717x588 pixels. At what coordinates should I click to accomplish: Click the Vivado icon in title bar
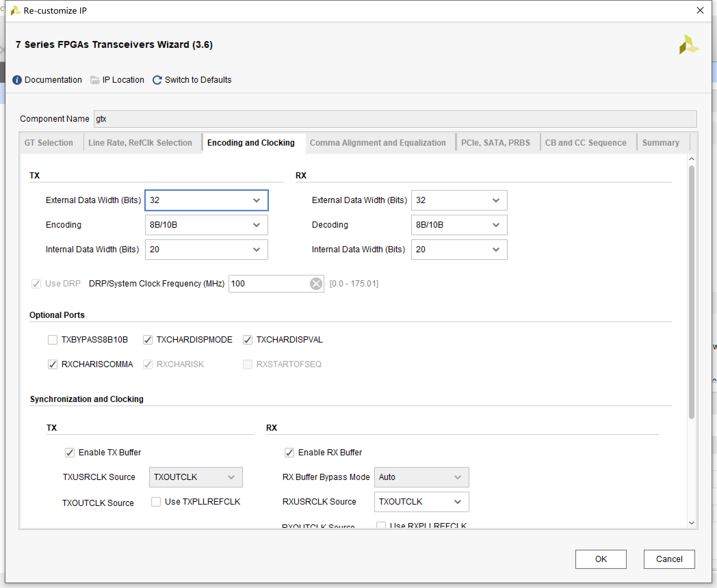(x=15, y=11)
